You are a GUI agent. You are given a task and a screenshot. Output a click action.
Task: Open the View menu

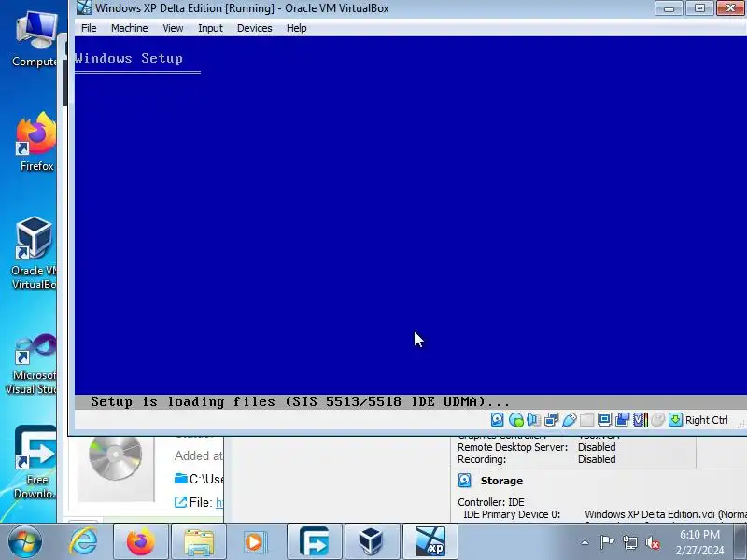point(173,28)
